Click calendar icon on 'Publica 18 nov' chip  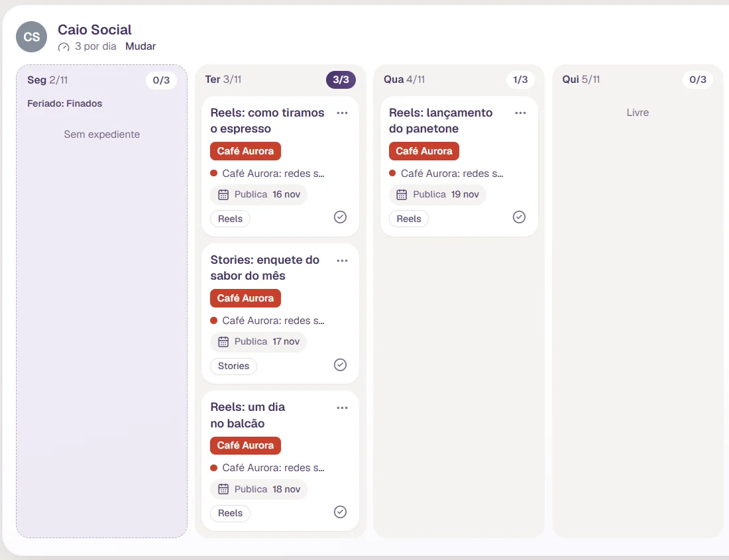[223, 489]
